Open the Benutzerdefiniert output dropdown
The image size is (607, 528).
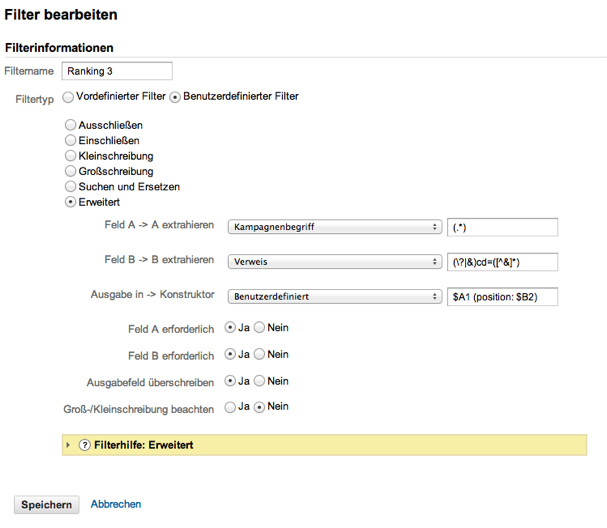pyautogui.click(x=334, y=297)
